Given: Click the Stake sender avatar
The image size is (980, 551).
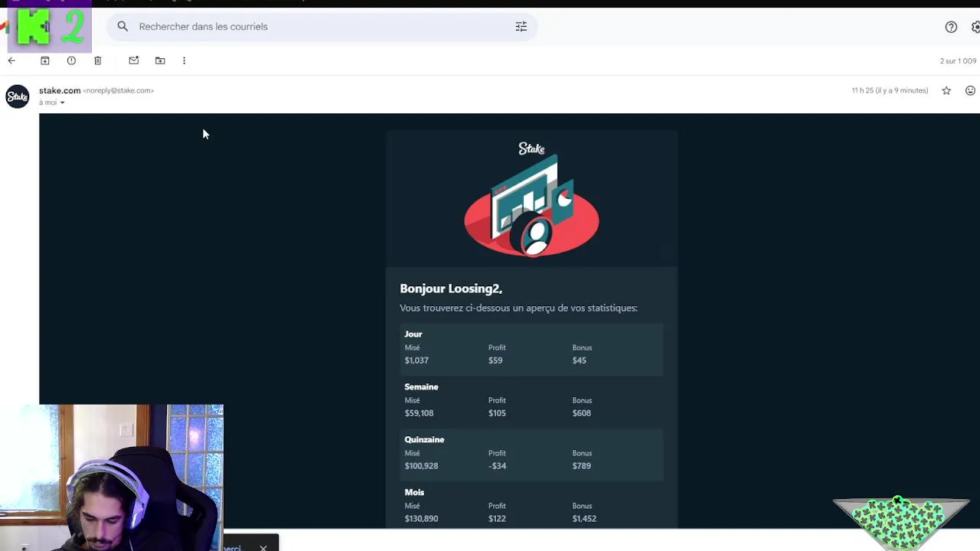Looking at the screenshot, I should (18, 96).
